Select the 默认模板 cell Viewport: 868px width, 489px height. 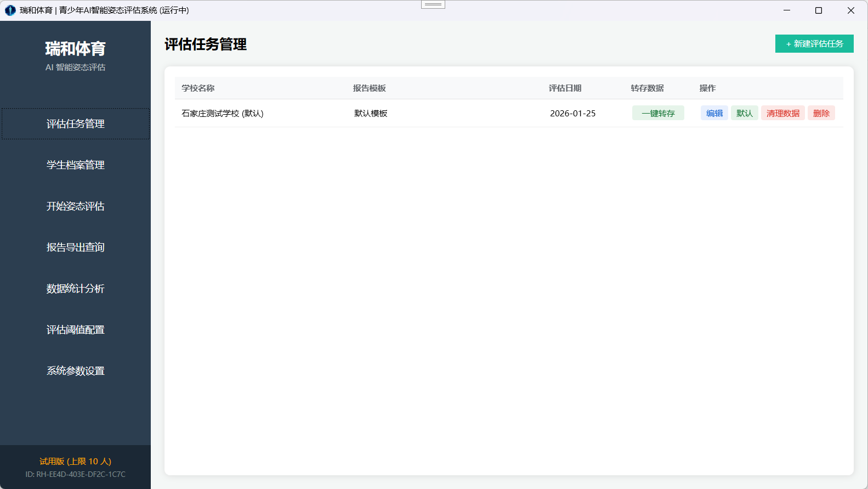click(371, 114)
